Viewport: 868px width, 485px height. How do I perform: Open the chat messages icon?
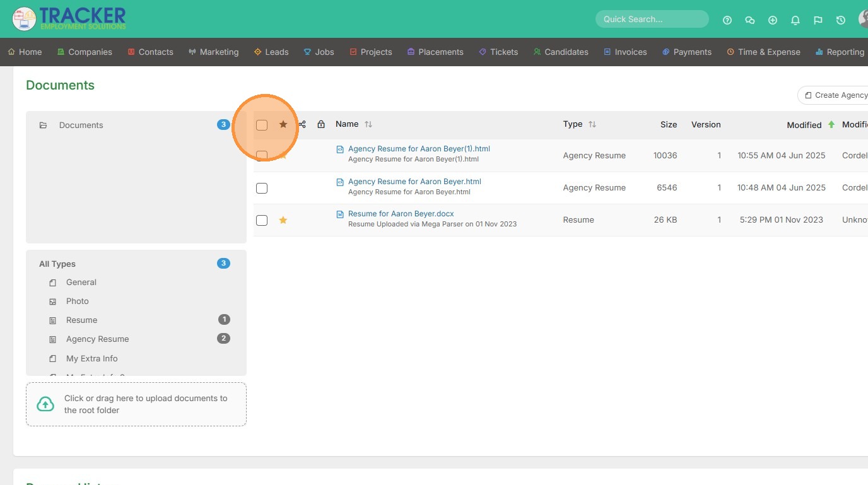(750, 20)
